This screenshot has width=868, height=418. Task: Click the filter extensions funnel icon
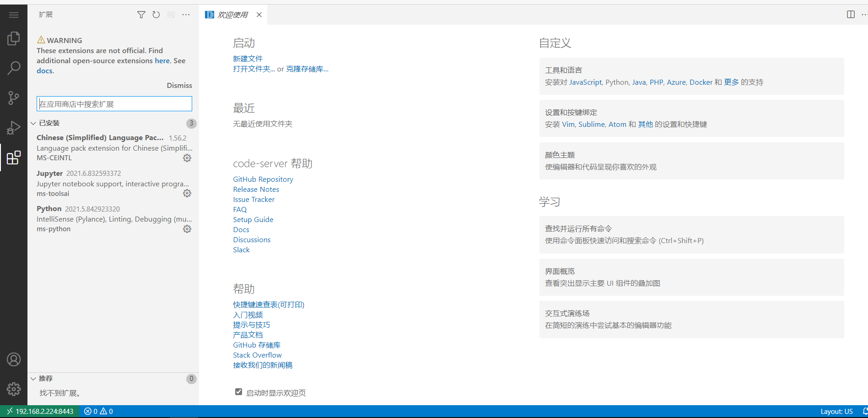[x=141, y=15]
